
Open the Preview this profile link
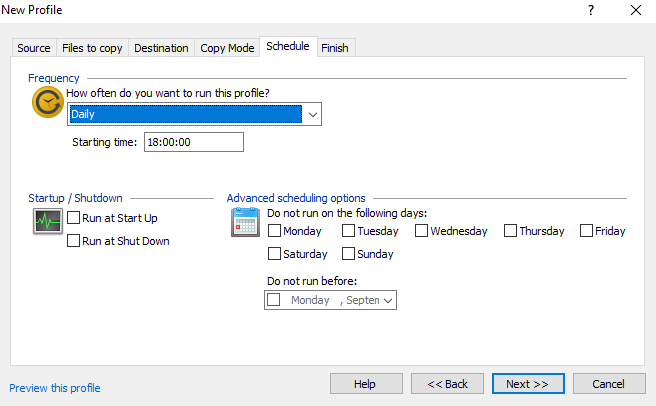55,388
